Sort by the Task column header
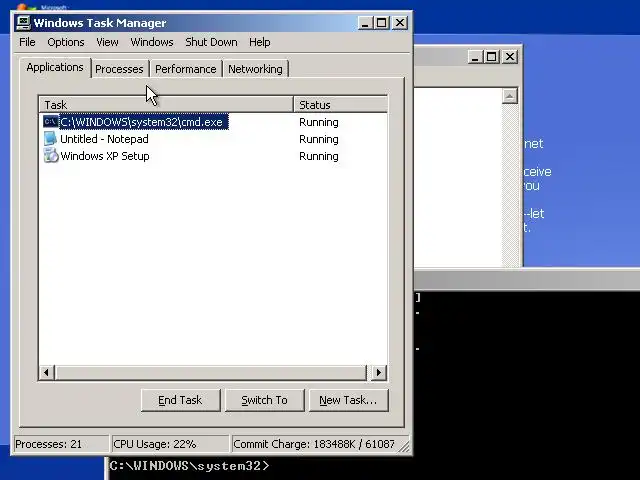Viewport: 640px width, 480px height. click(167, 104)
